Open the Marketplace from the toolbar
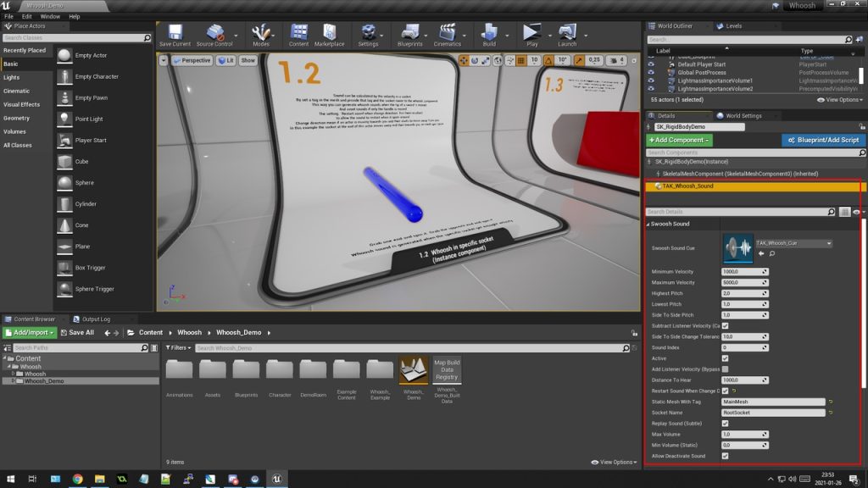The width and height of the screenshot is (868, 488). coord(329,33)
